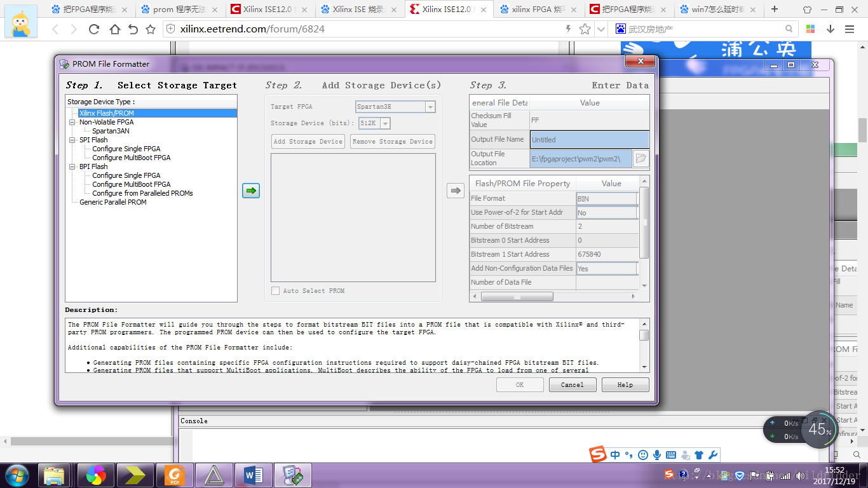The image size is (868, 488).
Task: Open the wrench settings icon on the Sogou toolbar
Action: pos(713,455)
